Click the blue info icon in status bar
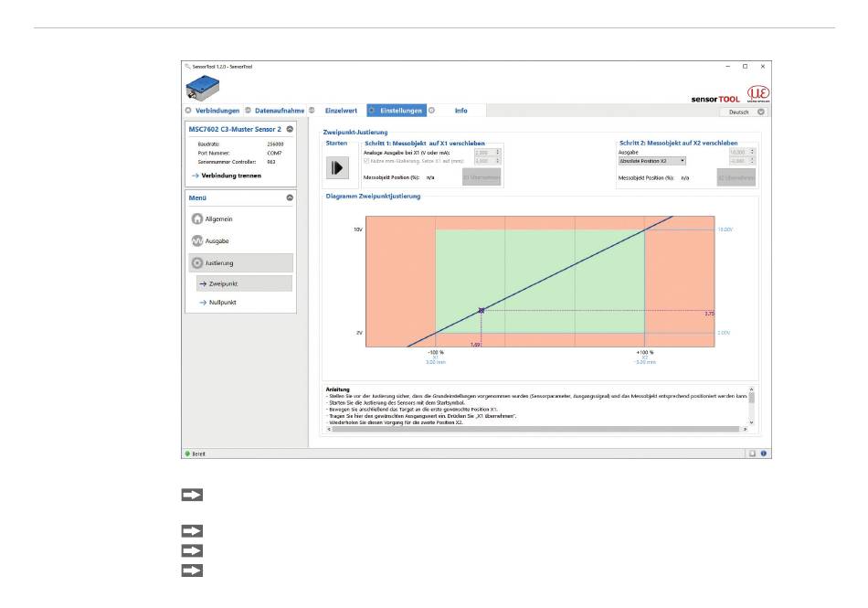The height and width of the screenshot is (608, 868). (x=763, y=453)
